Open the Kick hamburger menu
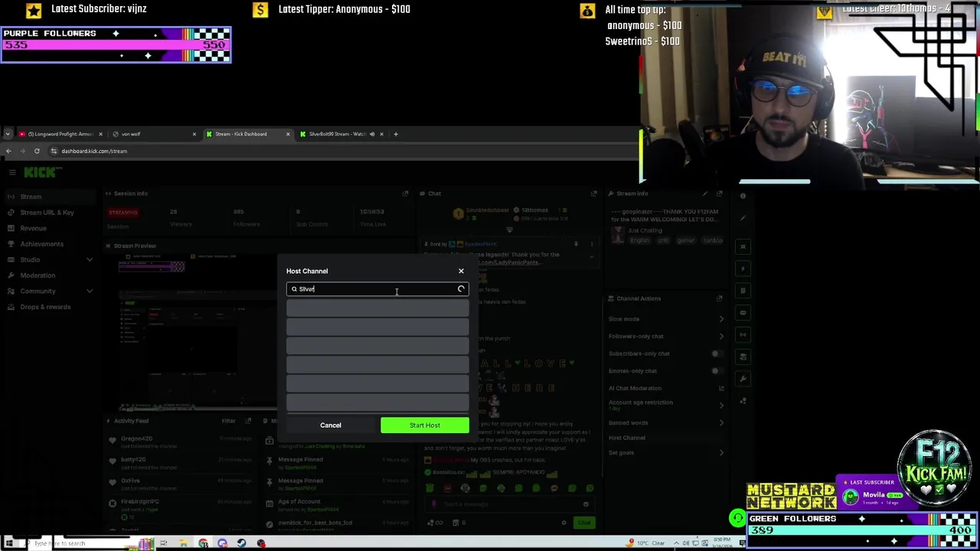980x551 pixels. pyautogui.click(x=12, y=173)
